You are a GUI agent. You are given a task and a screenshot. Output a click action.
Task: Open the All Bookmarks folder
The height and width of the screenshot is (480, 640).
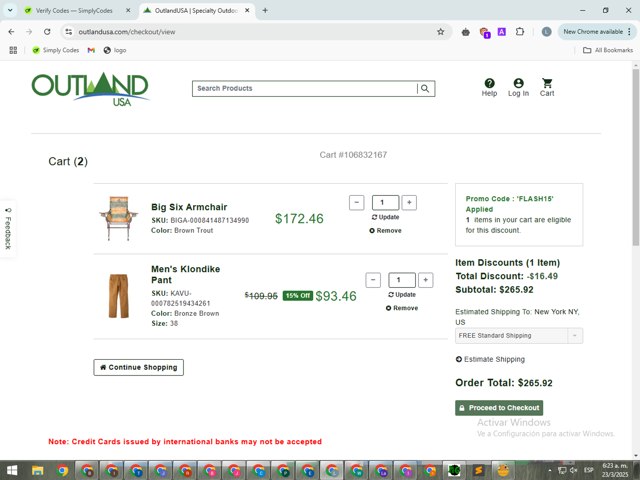(608, 50)
